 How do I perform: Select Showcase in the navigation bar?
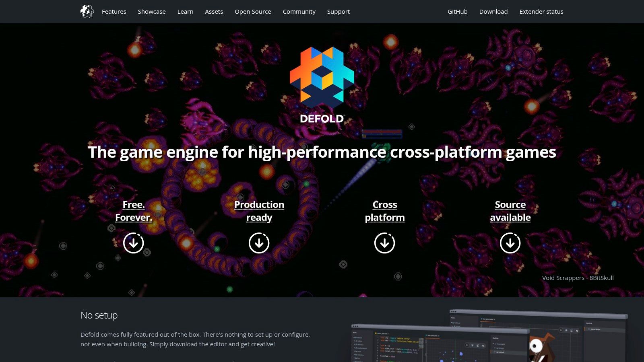(152, 12)
